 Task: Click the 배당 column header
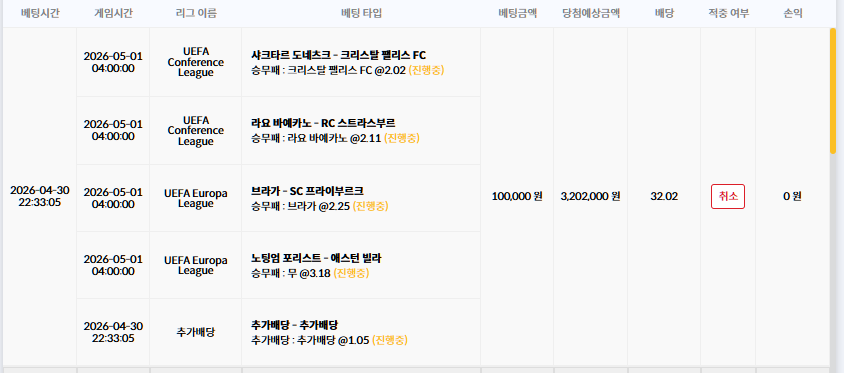[x=664, y=13]
